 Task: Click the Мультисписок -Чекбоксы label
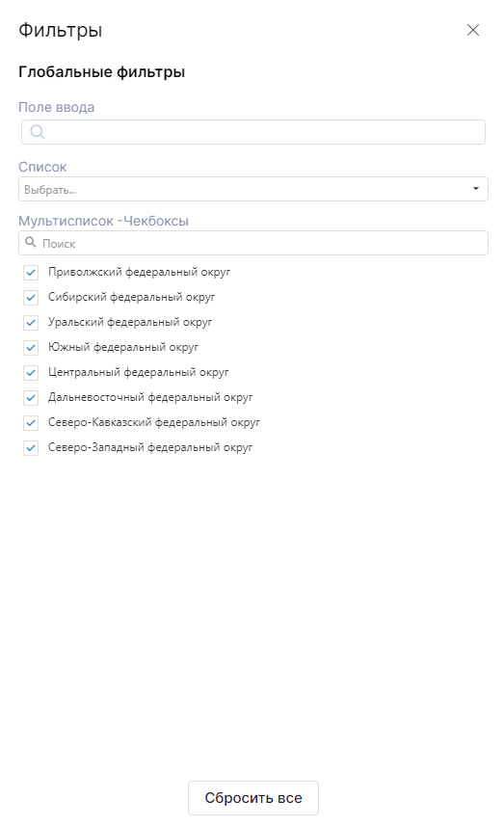[x=103, y=221]
